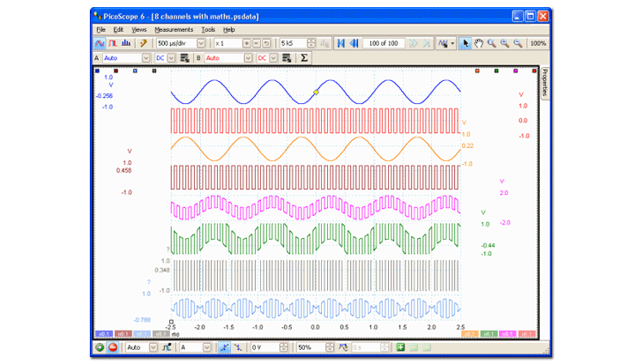Click the 100% zoom button
Image resolution: width=619 pixels, height=364 pixels.
pos(537,43)
